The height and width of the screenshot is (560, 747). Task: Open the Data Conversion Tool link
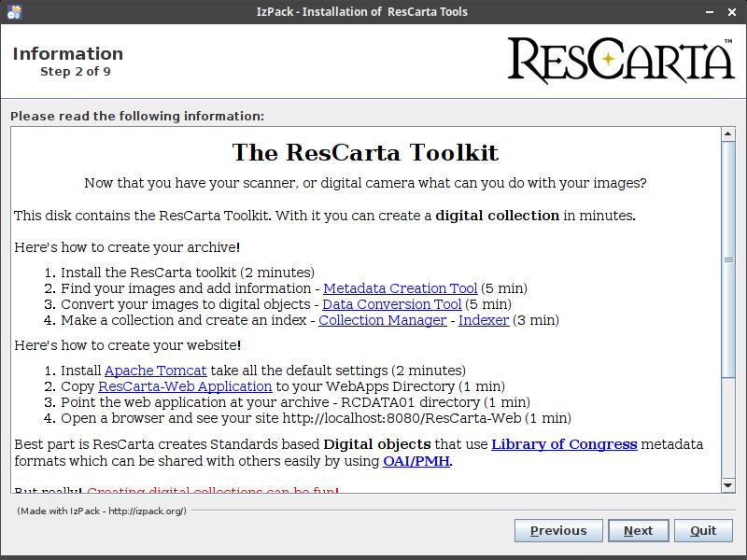tap(392, 304)
